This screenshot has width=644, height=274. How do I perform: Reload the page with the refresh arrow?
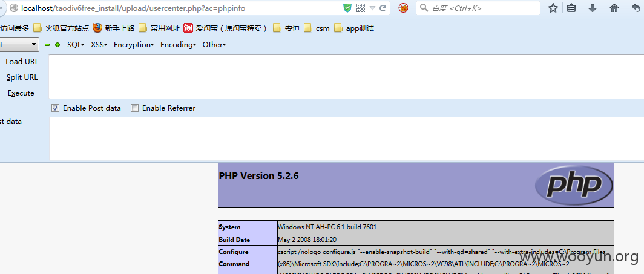tap(383, 8)
